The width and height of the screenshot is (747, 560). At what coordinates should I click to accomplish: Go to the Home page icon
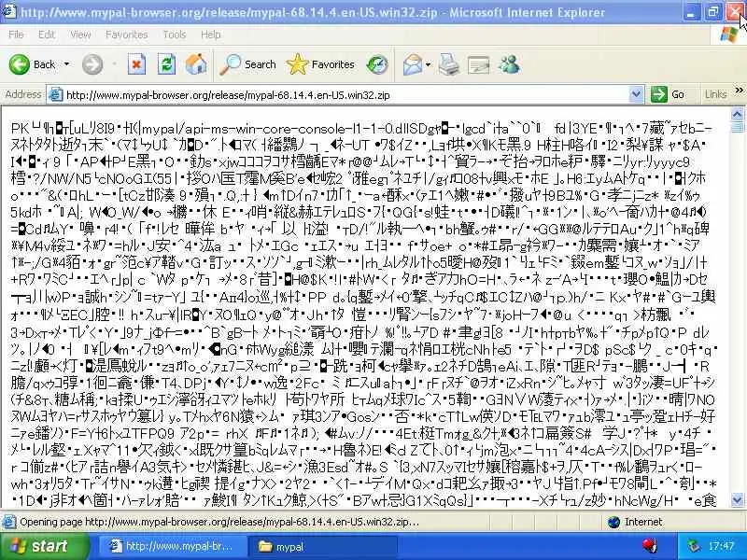pos(196,63)
